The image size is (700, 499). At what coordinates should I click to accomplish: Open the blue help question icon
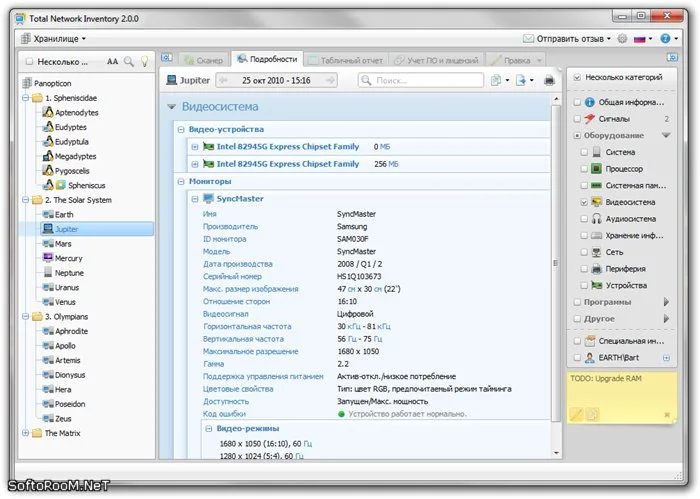point(665,39)
